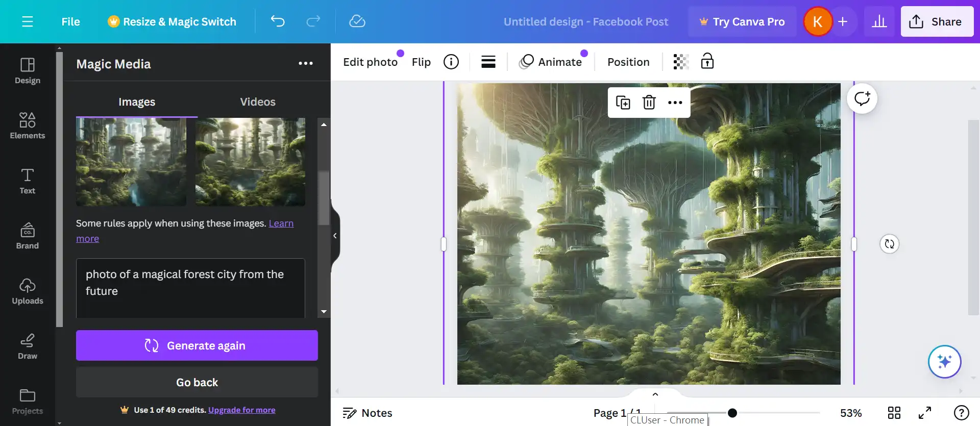Open the Uploads sidebar panel

coord(28,291)
